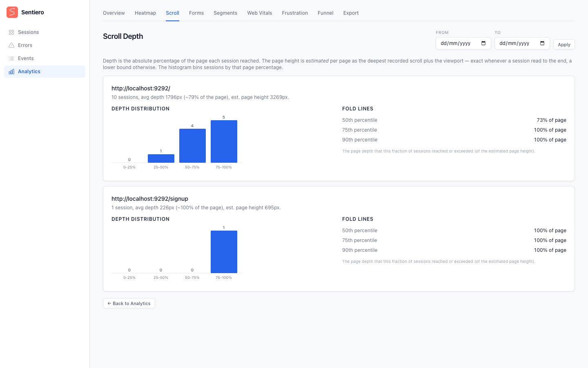
Task: Open the To date calendar picker icon
Action: 542,43
